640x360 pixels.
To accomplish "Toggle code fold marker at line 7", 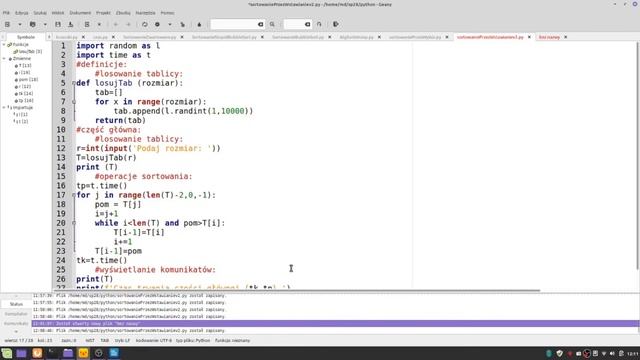I will coord(74,102).
